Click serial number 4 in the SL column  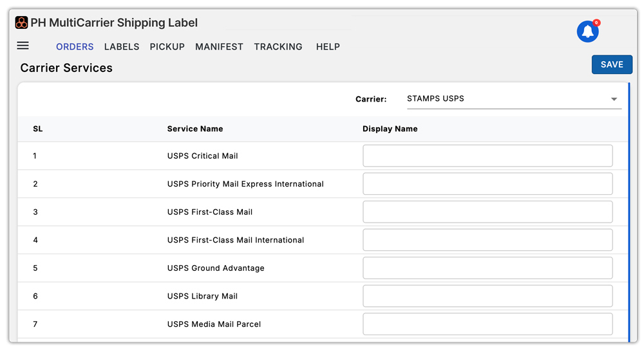pyautogui.click(x=35, y=240)
